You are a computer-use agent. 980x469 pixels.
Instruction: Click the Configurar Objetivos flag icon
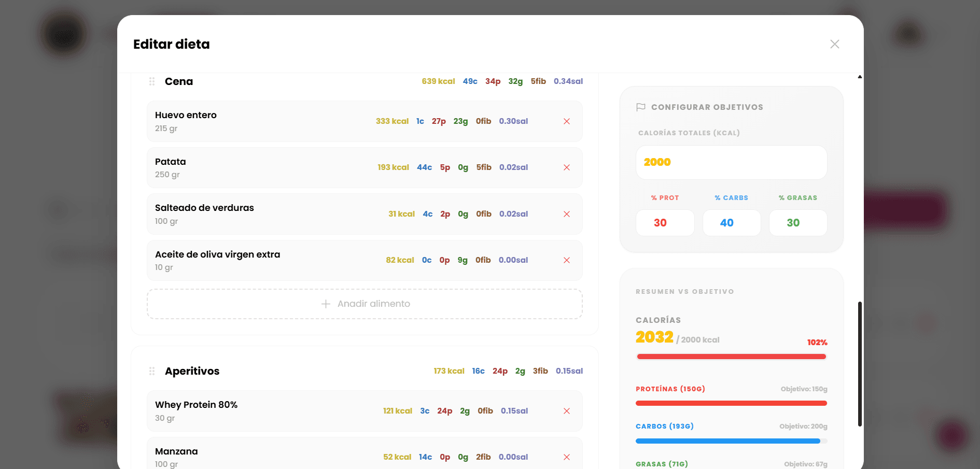[640, 107]
